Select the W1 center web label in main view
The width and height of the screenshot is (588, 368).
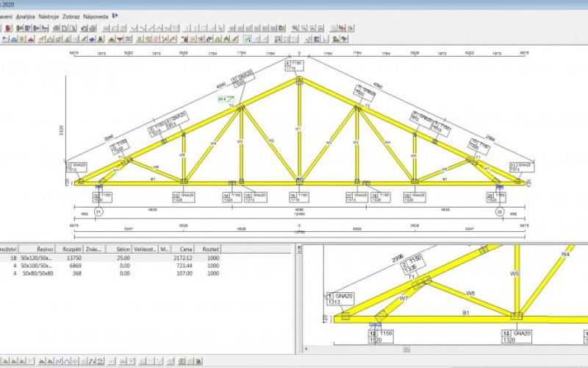pyautogui.click(x=298, y=129)
